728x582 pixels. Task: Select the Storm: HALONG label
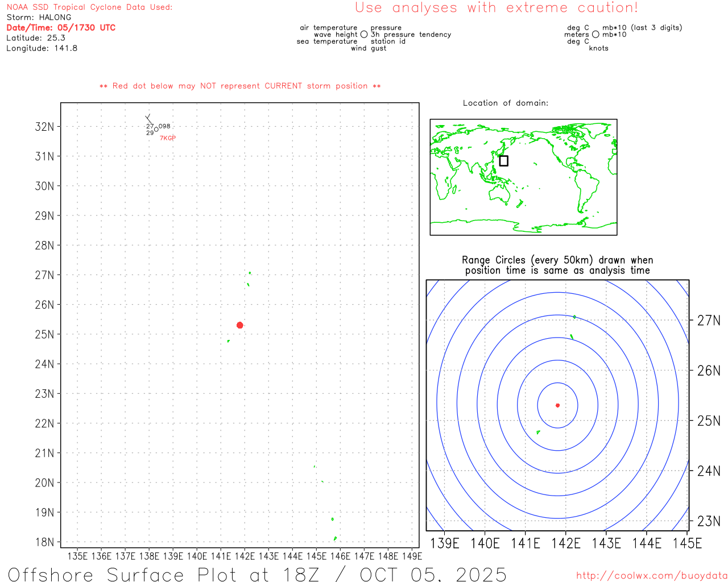click(x=39, y=17)
